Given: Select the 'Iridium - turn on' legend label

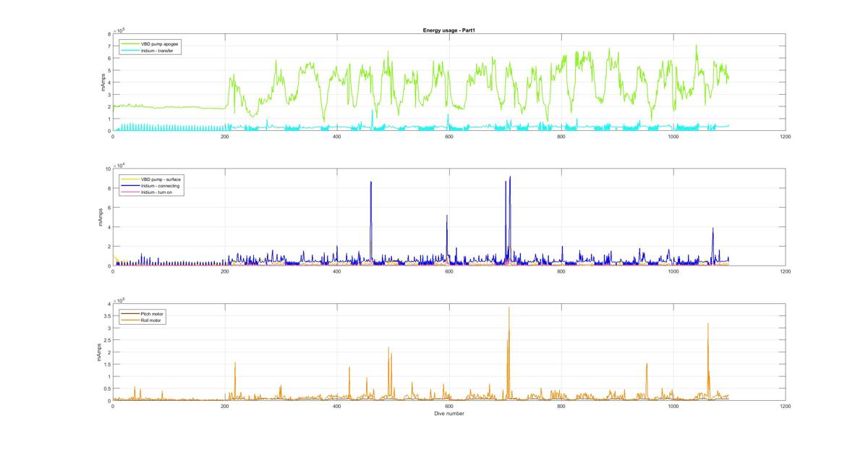Looking at the screenshot, I should [x=156, y=192].
